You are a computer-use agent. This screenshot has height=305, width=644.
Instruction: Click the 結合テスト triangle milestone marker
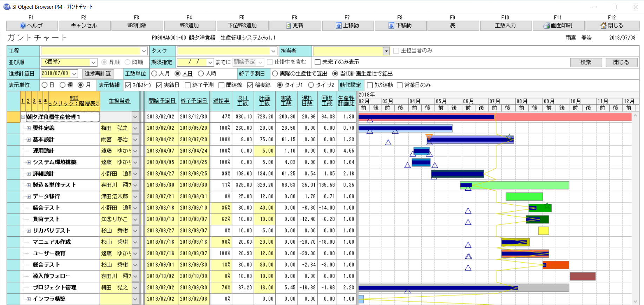point(468,211)
